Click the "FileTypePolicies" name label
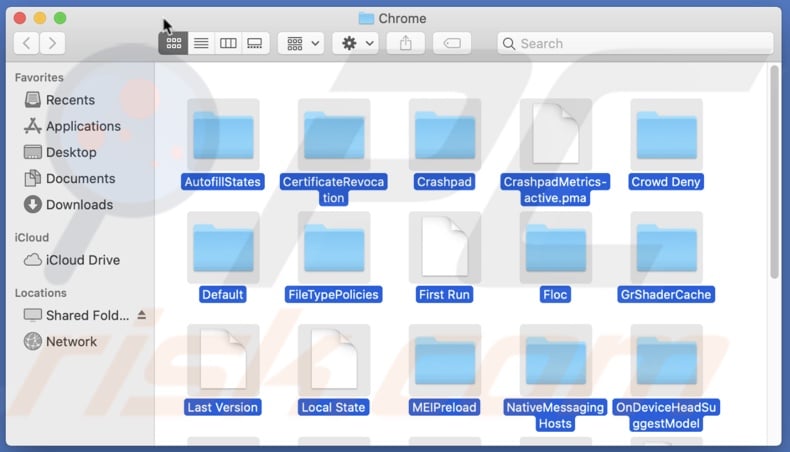 tap(333, 295)
